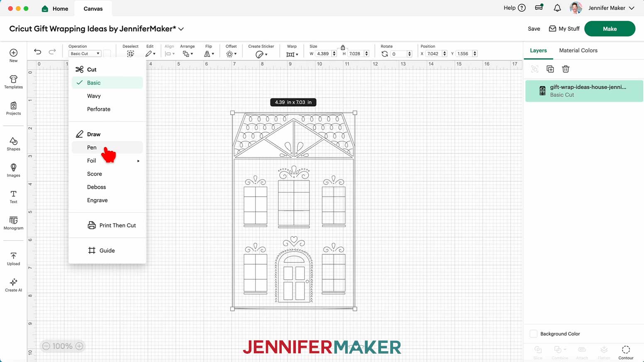Image resolution: width=644 pixels, height=362 pixels.
Task: Click the Rotate angle input field
Action: [x=399, y=54]
